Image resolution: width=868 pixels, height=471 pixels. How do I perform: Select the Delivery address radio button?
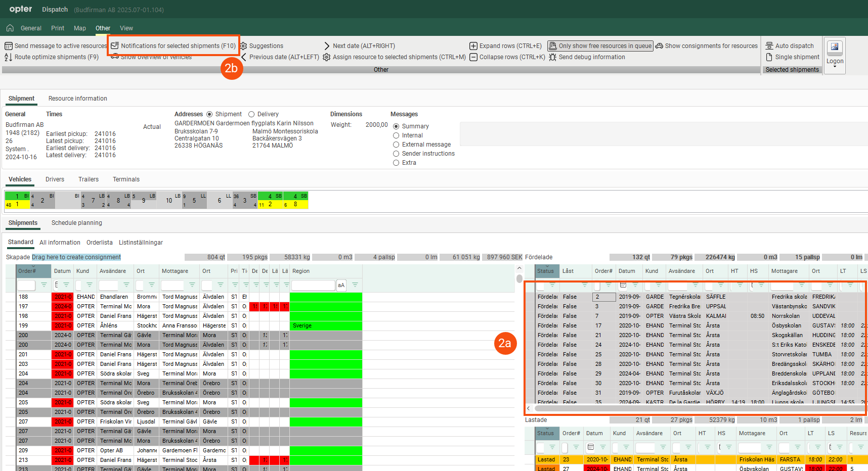click(251, 114)
